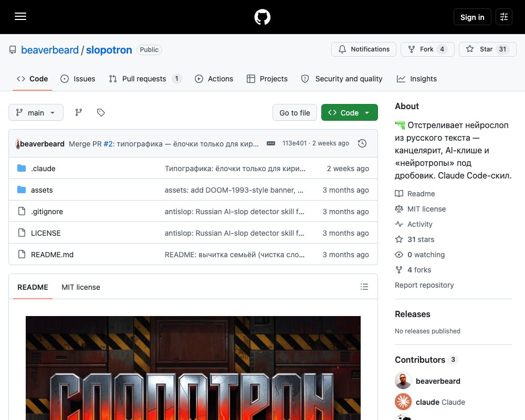
Task: Expand commit message details ellipsis
Action: [271, 143]
